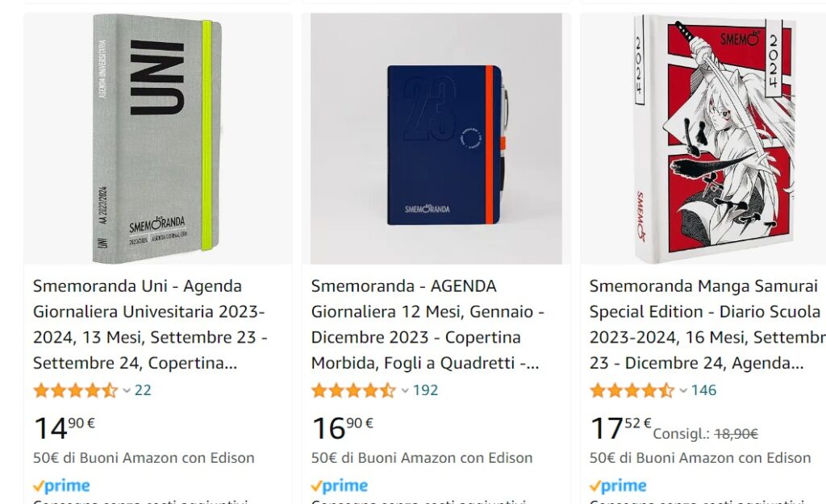Click star rating of Smemoranda Uni agenda
826x504 pixels.
coord(75,390)
